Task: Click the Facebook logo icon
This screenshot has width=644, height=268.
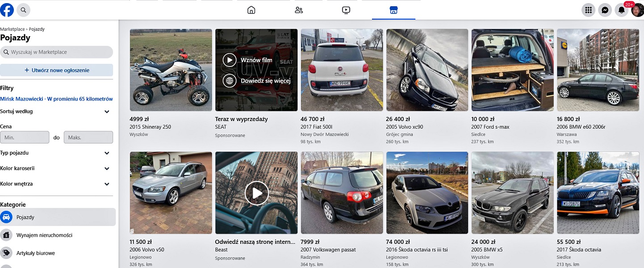Action: [x=7, y=9]
